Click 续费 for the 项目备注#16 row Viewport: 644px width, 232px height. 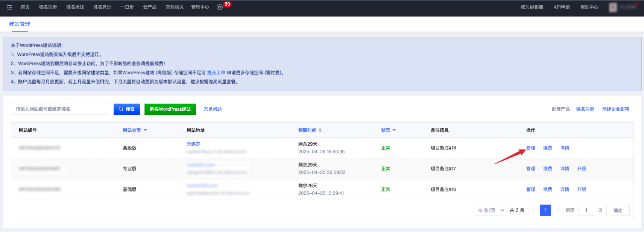pyautogui.click(x=547, y=190)
